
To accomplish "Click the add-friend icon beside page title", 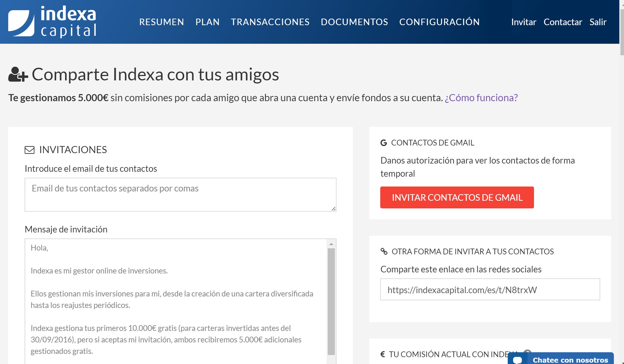I will (18, 75).
